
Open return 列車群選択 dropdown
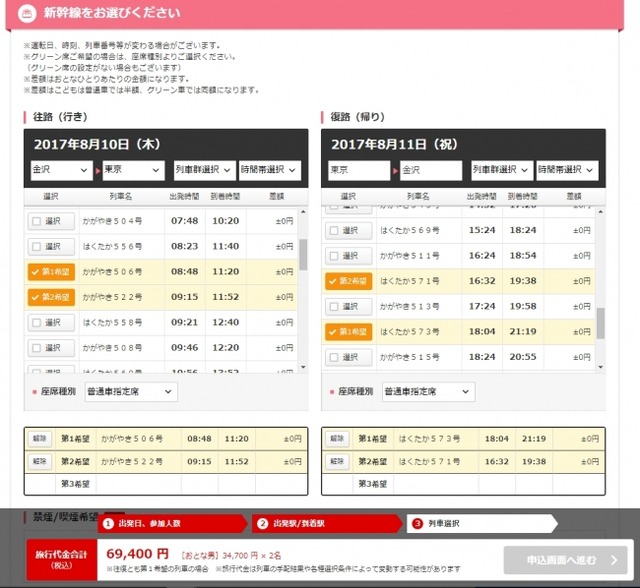pyautogui.click(x=502, y=170)
